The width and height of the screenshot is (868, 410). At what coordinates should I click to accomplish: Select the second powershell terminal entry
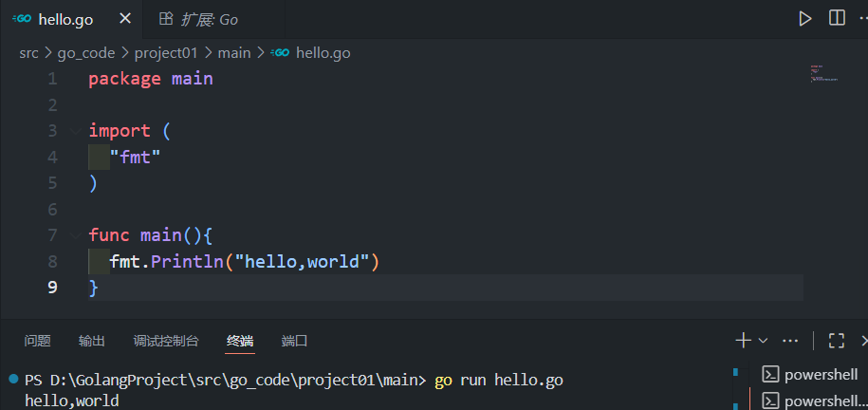(x=812, y=401)
